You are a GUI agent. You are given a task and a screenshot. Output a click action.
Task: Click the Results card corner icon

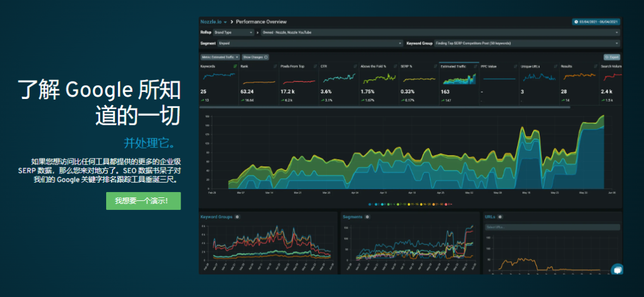tap(596, 66)
